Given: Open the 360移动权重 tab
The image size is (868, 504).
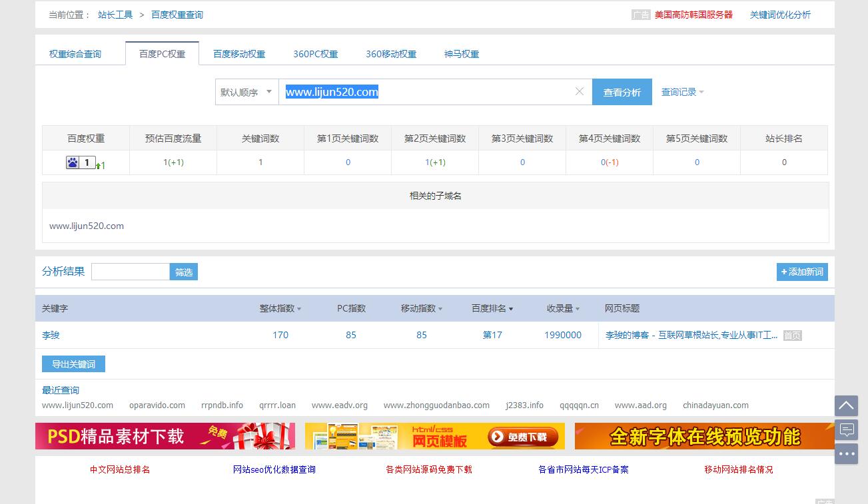Looking at the screenshot, I should coord(391,54).
